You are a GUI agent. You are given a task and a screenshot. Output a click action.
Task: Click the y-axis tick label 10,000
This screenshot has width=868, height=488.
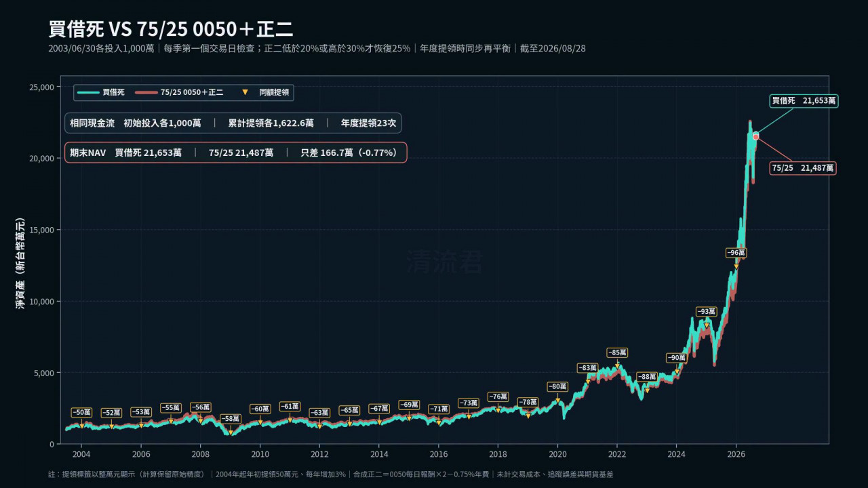tap(42, 301)
